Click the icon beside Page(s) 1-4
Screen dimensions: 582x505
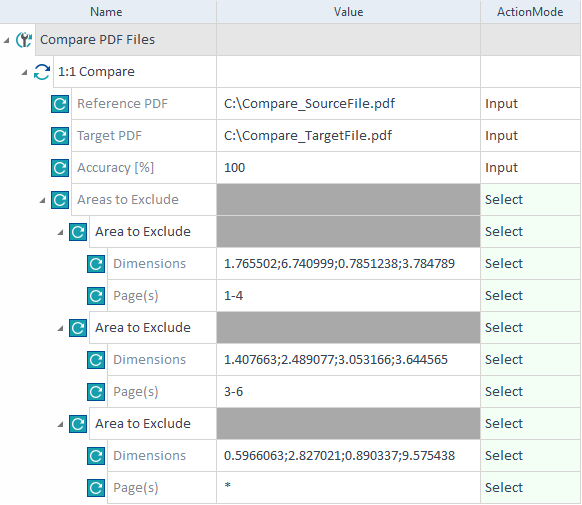click(x=96, y=296)
